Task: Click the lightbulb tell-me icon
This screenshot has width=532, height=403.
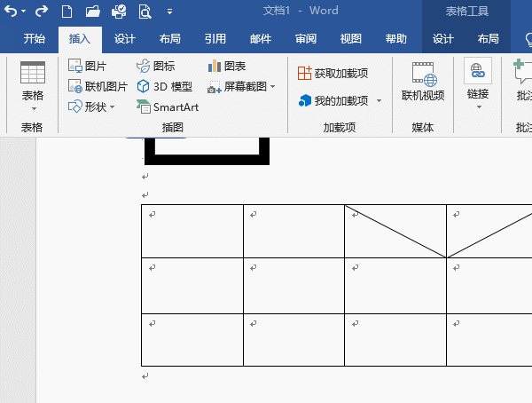Action: (528, 39)
